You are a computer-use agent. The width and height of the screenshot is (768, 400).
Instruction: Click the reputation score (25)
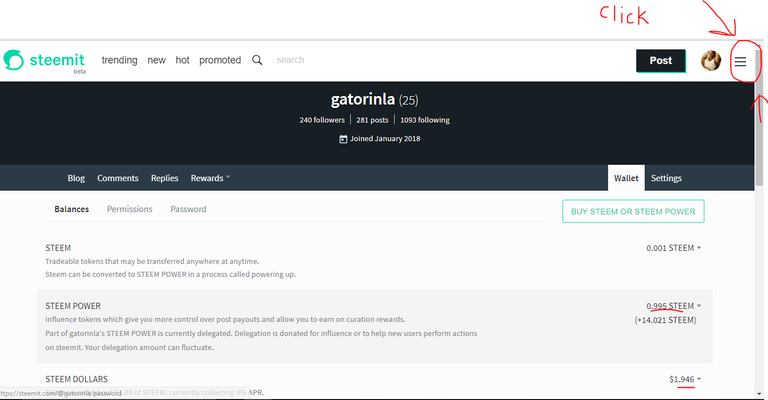click(x=408, y=100)
